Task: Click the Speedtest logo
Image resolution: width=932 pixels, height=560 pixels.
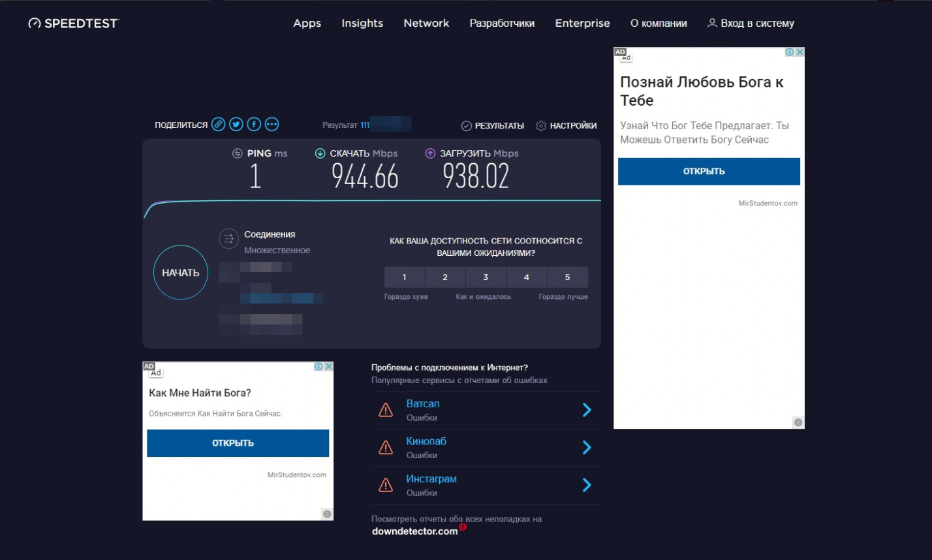Action: (74, 23)
